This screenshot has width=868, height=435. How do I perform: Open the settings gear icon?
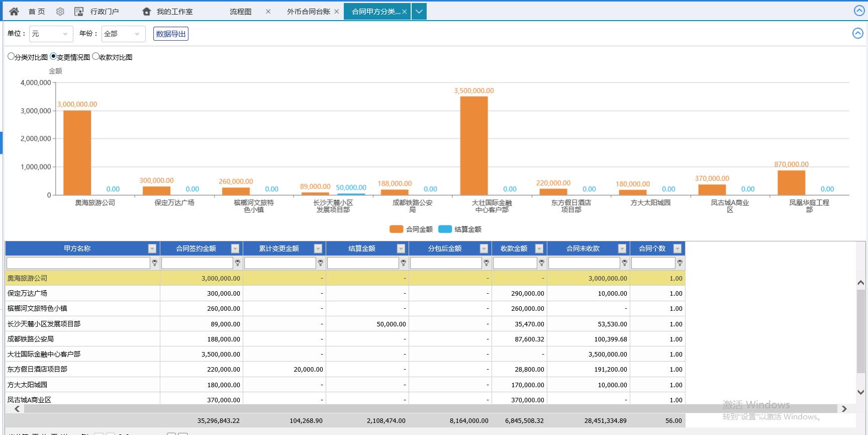60,12
